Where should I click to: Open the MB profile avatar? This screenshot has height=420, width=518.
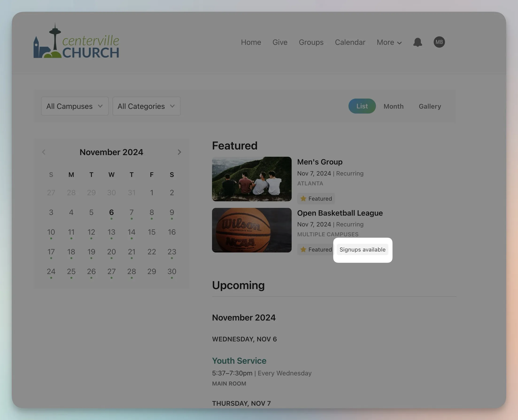tap(439, 42)
